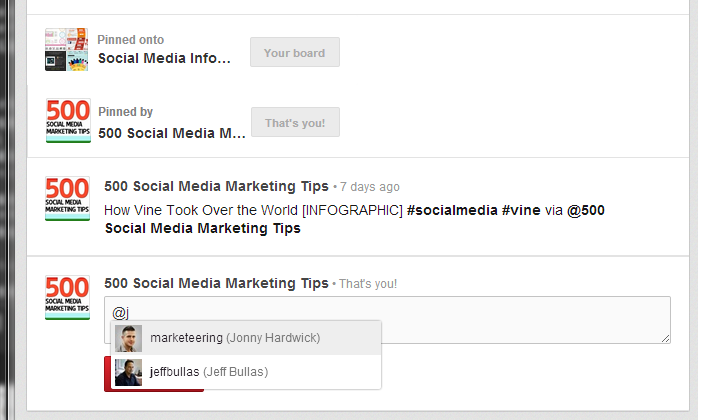The width and height of the screenshot is (701, 420).
Task: Open '500 Social Media M...' pinner link
Action: pos(172,133)
